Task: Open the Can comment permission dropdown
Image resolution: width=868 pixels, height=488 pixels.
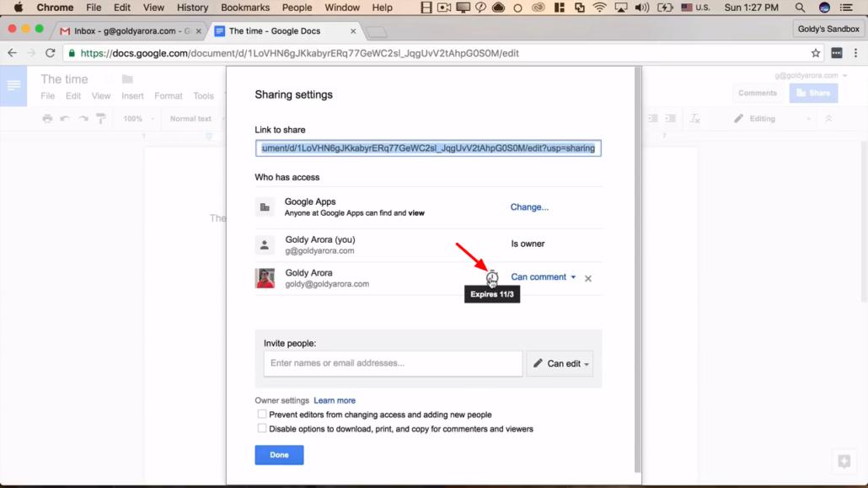Action: (x=543, y=277)
